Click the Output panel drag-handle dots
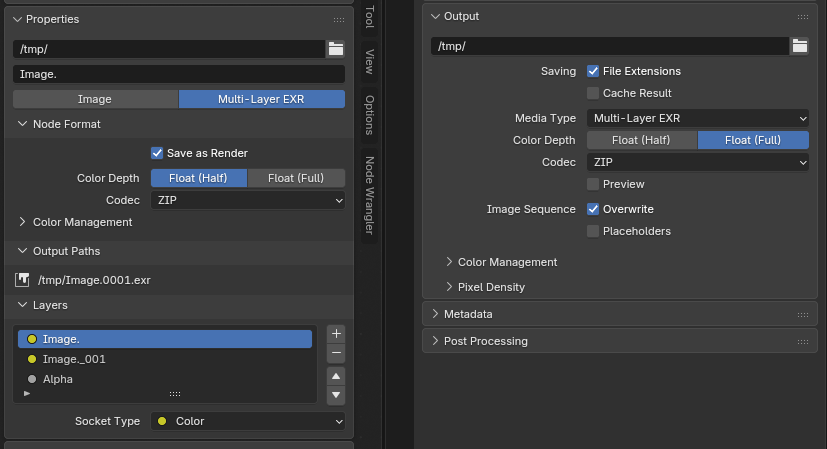Screen dimensions: 827x449 pyautogui.click(x=803, y=17)
